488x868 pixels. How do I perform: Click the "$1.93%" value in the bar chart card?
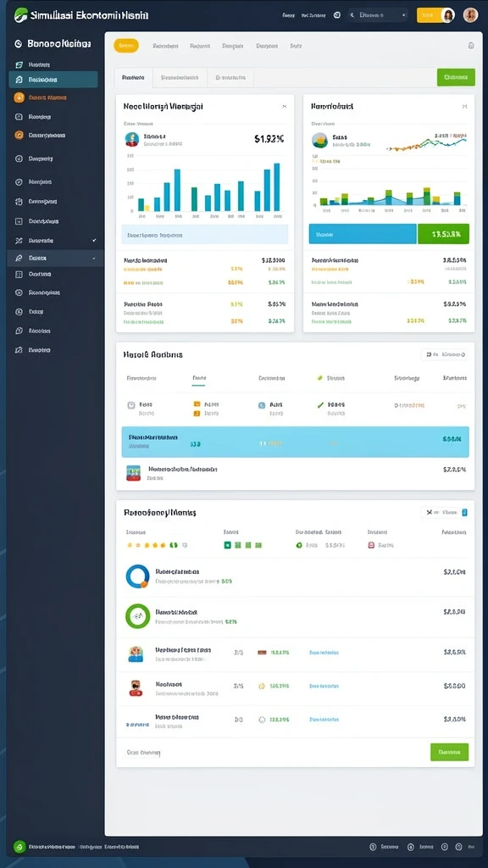point(269,139)
